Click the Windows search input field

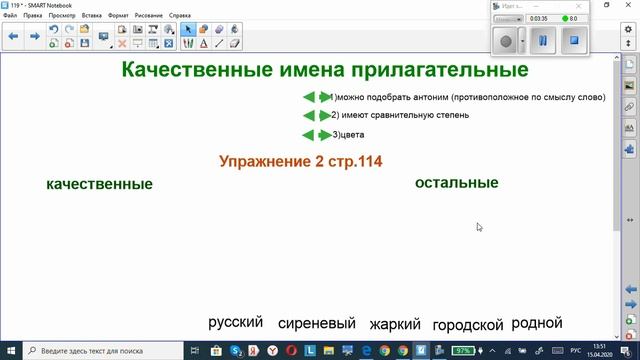pos(103,351)
